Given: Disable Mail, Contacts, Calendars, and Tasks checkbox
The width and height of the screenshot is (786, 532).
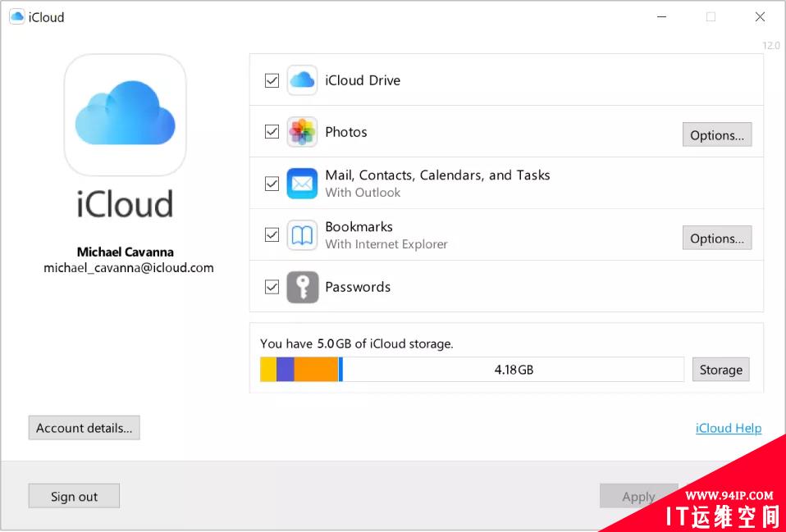Looking at the screenshot, I should coord(272,184).
